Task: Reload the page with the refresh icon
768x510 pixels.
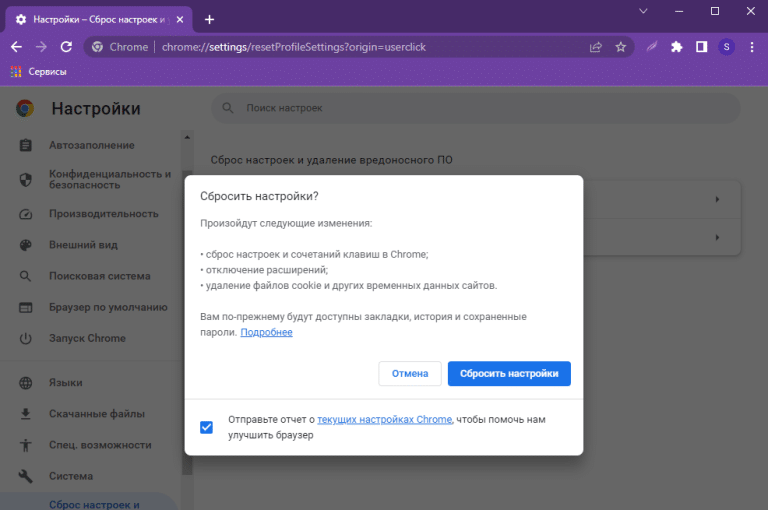Action: tap(66, 47)
